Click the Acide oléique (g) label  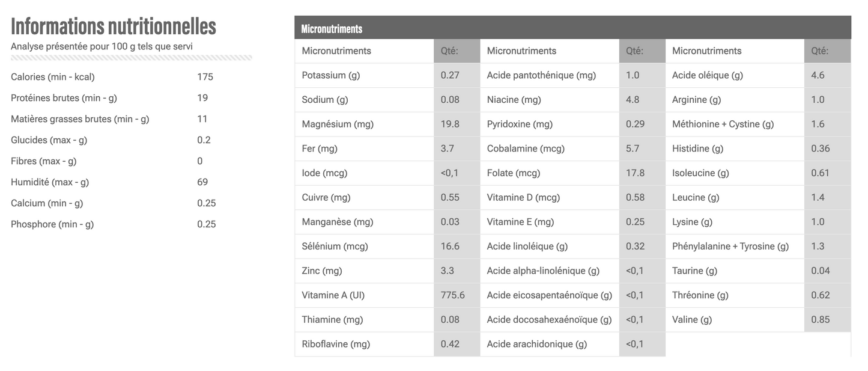pyautogui.click(x=708, y=75)
